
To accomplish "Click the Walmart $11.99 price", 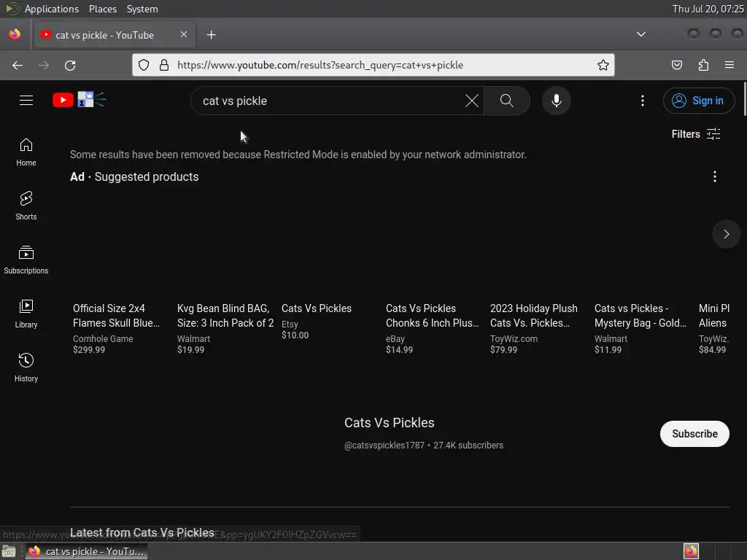I will (x=608, y=349).
